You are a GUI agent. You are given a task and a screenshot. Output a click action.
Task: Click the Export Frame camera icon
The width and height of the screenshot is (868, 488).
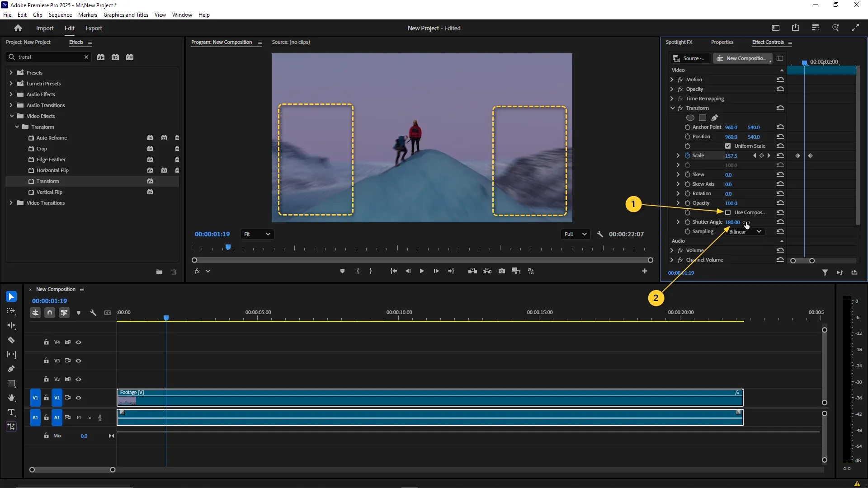[502, 271]
